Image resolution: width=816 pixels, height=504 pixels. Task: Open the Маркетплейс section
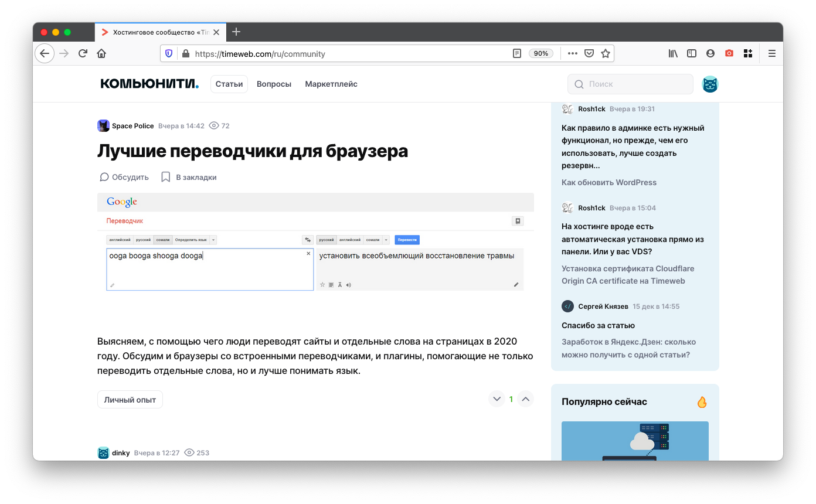tap(331, 84)
